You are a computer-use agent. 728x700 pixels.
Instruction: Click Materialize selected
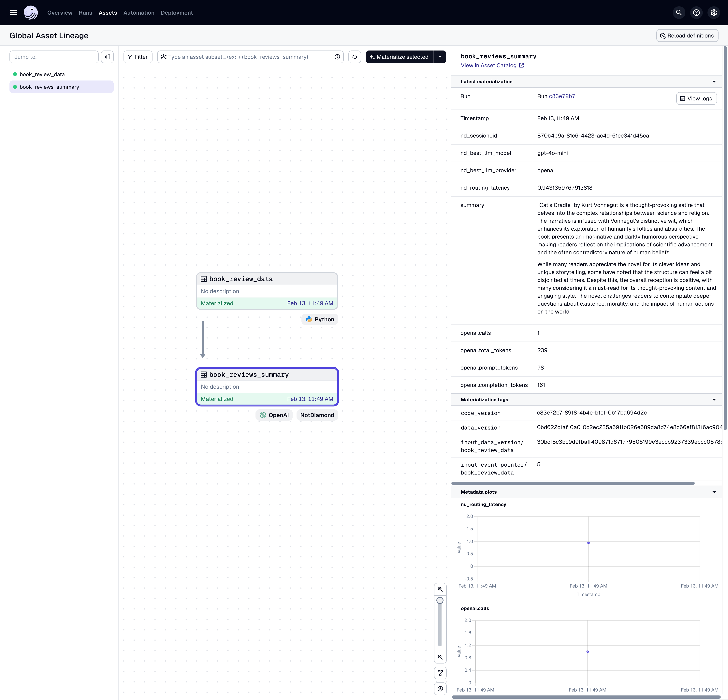(399, 57)
